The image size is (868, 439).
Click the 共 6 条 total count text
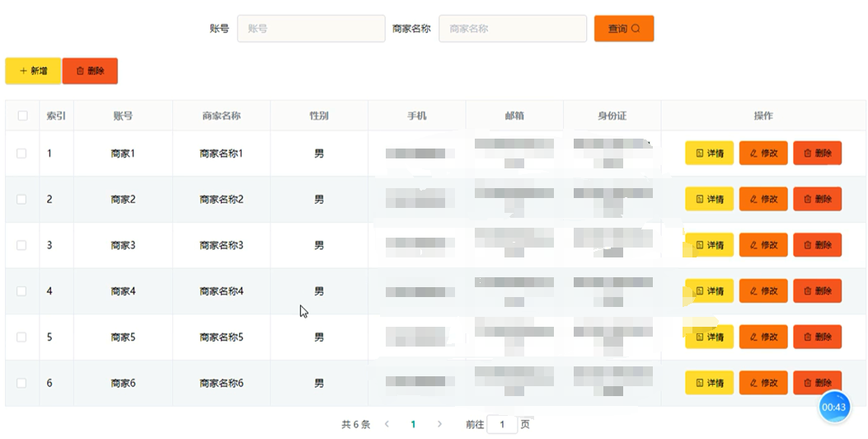pos(355,424)
